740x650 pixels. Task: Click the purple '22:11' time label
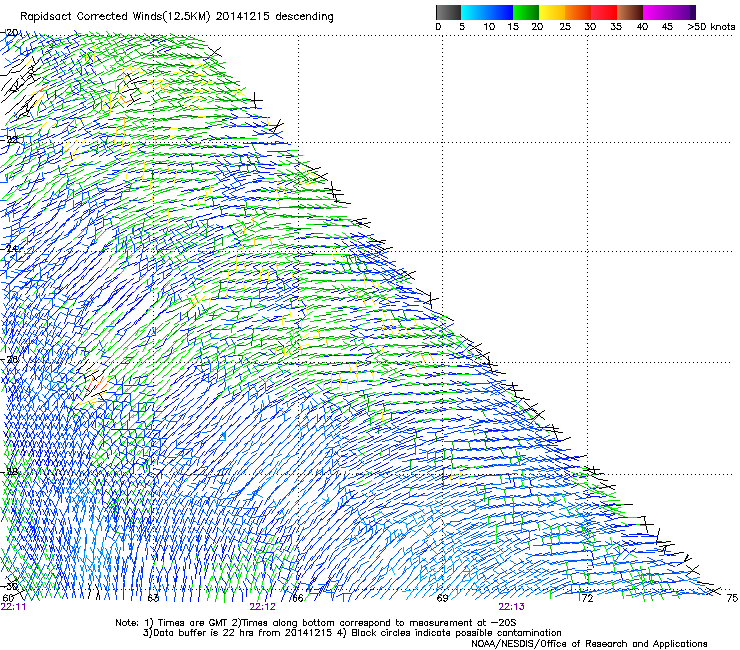[x=14, y=607]
